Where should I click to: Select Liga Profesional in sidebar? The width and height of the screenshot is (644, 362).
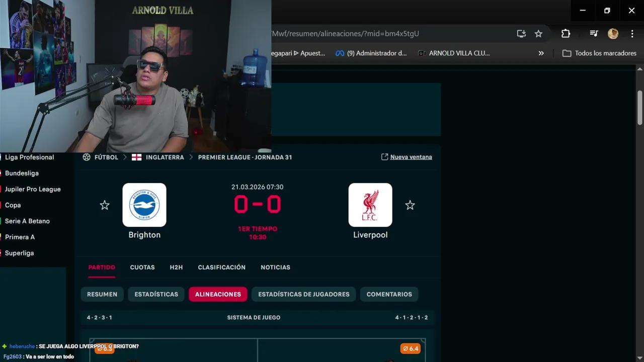(x=30, y=157)
